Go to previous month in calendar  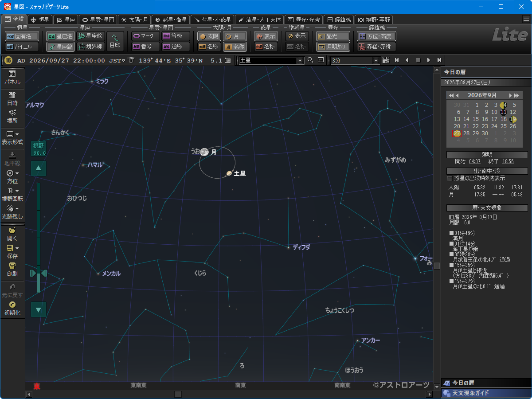coord(458,95)
